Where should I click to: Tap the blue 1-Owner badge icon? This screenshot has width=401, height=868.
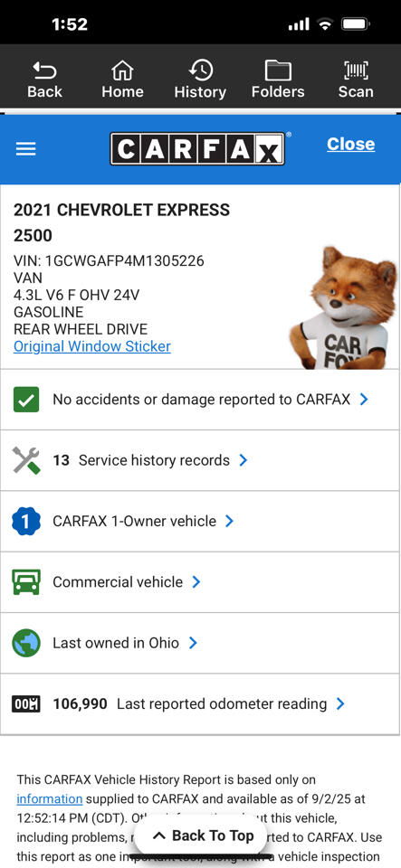click(26, 522)
